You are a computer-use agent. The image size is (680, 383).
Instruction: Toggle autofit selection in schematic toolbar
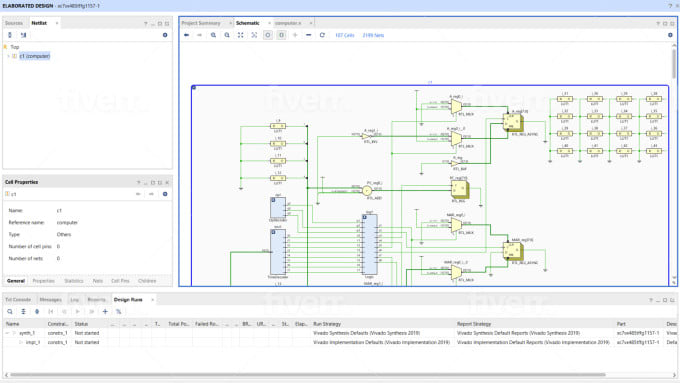(x=268, y=35)
